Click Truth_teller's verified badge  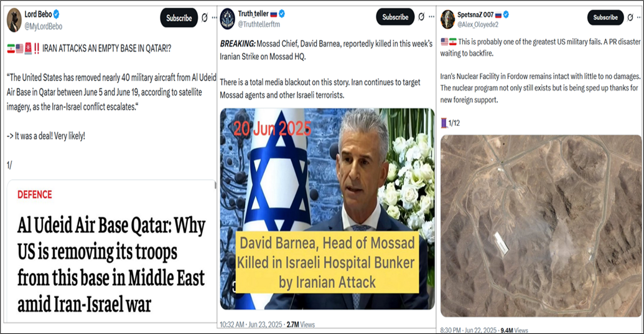point(282,14)
